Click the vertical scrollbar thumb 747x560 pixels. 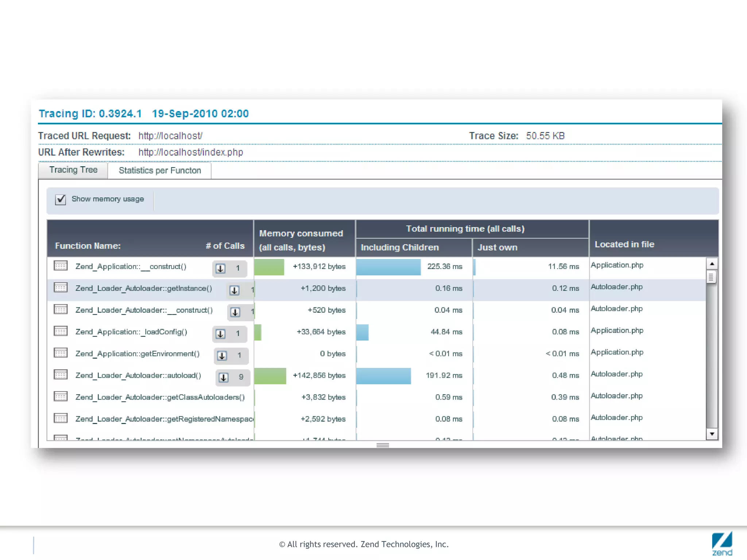[711, 277]
